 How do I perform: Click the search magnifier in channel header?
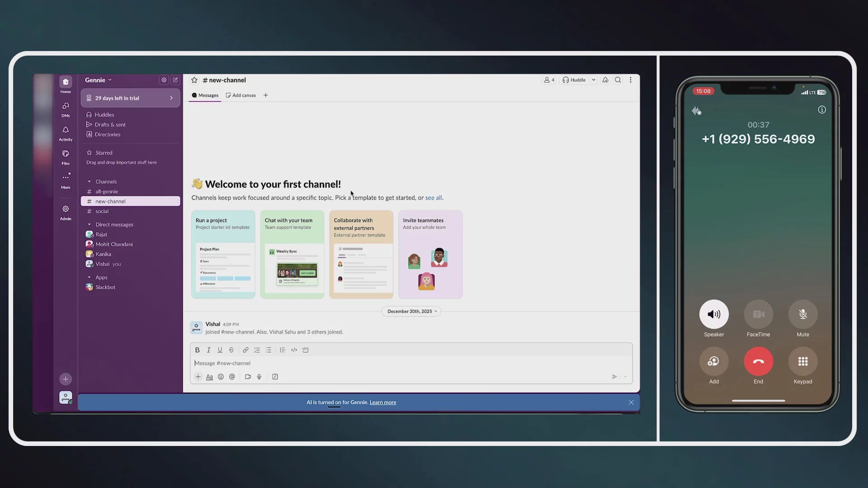click(618, 80)
